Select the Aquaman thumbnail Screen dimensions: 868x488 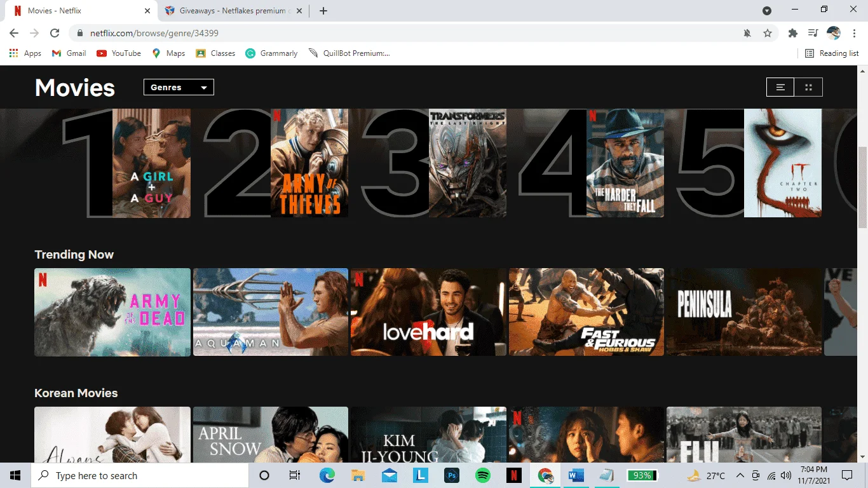[271, 312]
